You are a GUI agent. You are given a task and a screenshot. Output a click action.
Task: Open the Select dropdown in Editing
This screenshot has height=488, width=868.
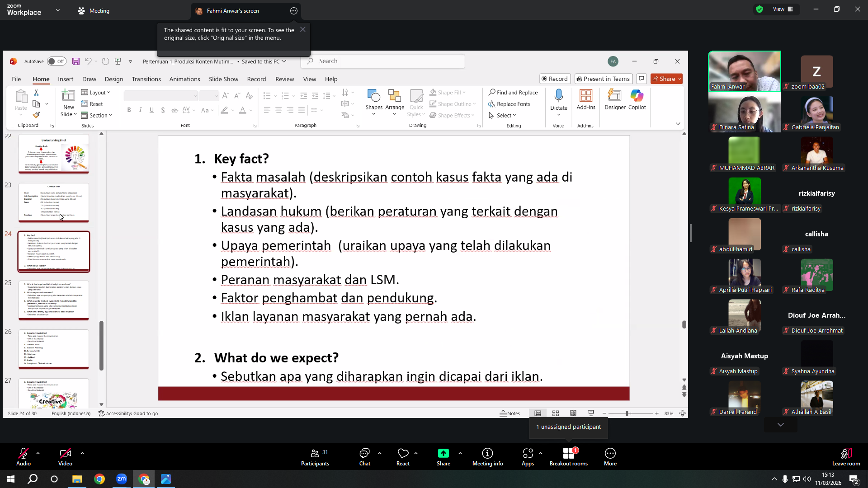(x=502, y=115)
